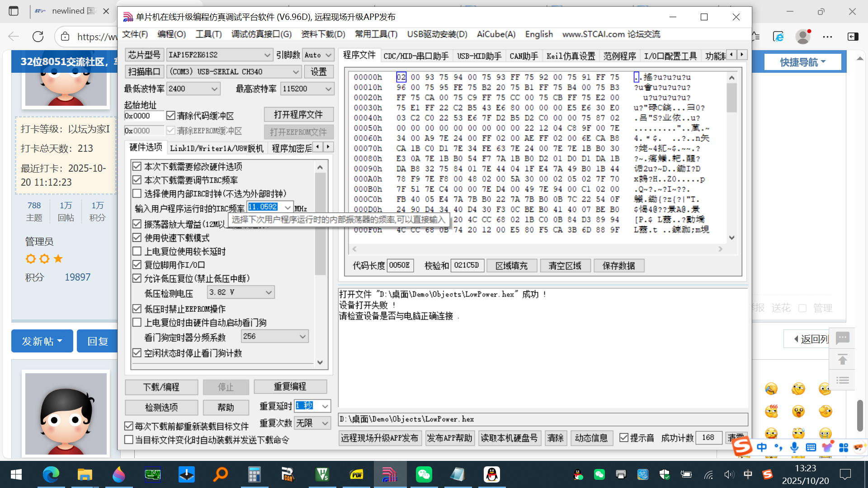Screen dimensions: 868x488
Task: Click the 保存数据 button
Action: pos(618,265)
